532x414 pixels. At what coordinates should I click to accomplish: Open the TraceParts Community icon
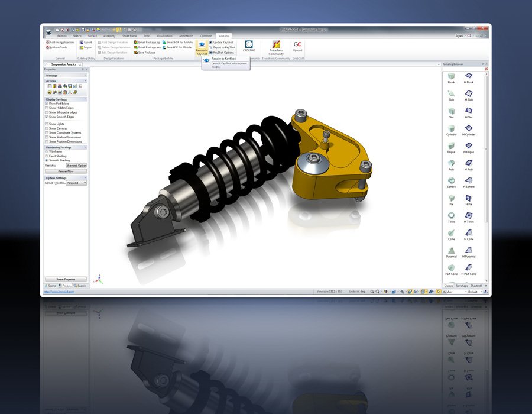(x=276, y=48)
